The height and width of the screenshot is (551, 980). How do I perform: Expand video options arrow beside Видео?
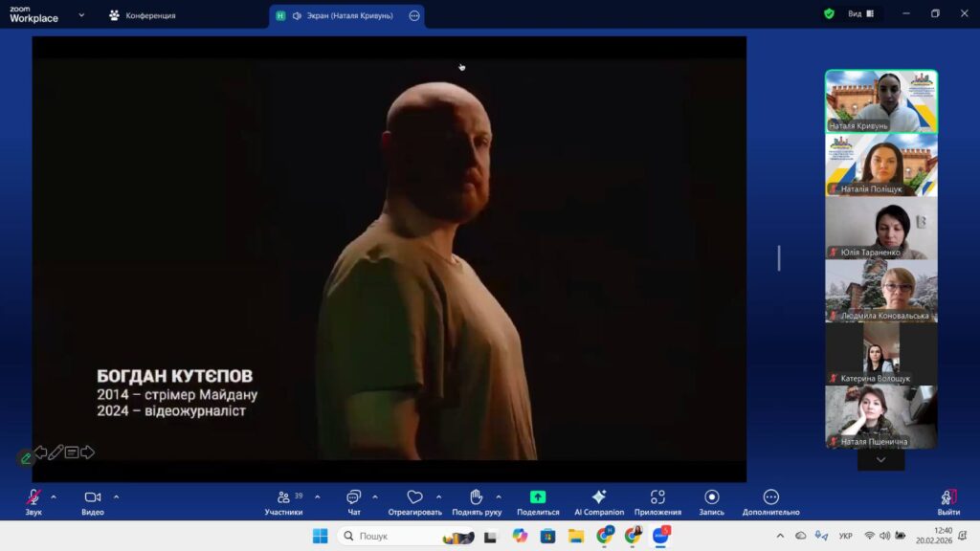click(x=117, y=496)
